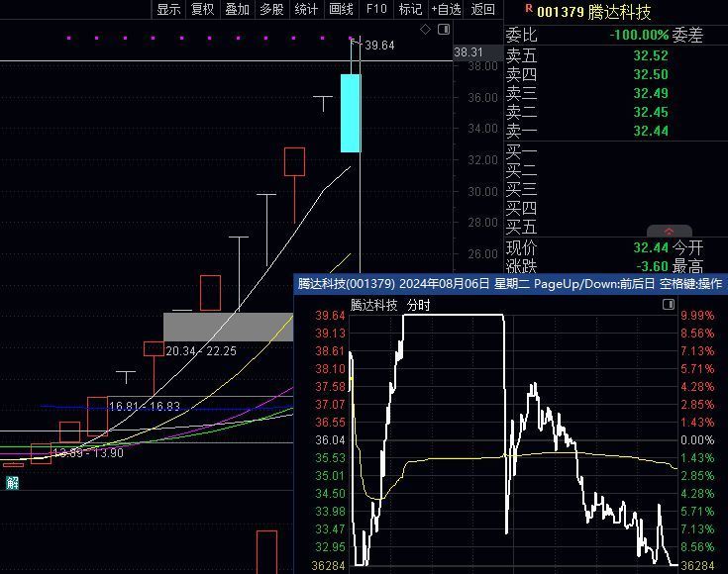This screenshot has width=728, height=574.
Task: Click the 分时 tab in the popup
Action: (418, 305)
